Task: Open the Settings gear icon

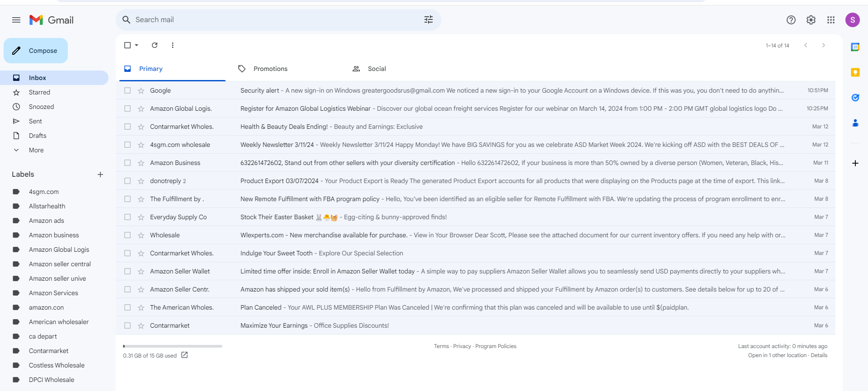Action: [811, 20]
